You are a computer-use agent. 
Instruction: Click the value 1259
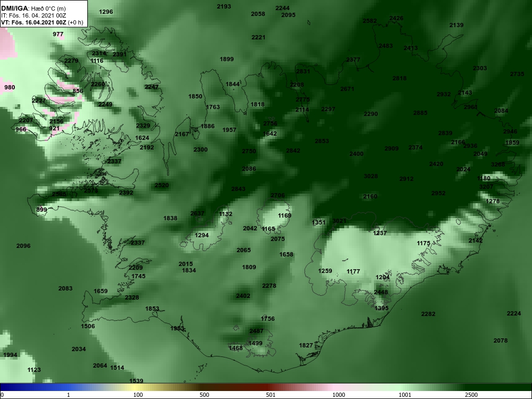pyautogui.click(x=325, y=271)
